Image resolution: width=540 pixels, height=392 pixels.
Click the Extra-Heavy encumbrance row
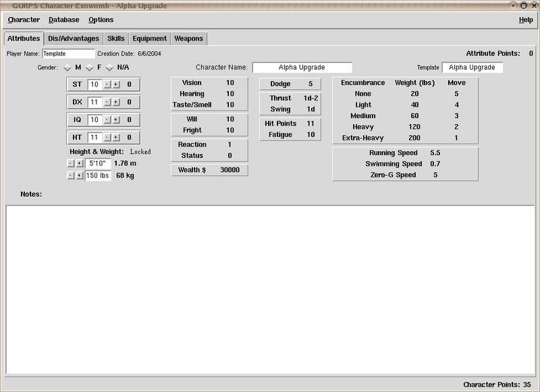pyautogui.click(x=405, y=138)
